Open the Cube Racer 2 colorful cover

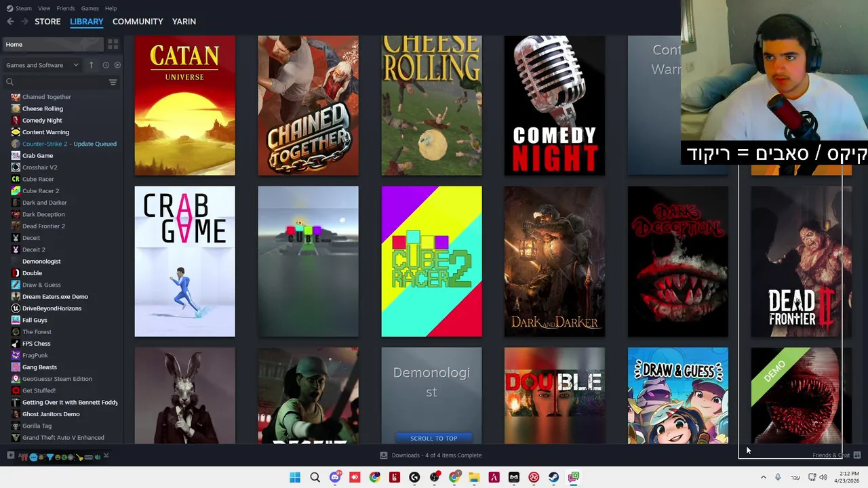click(431, 262)
